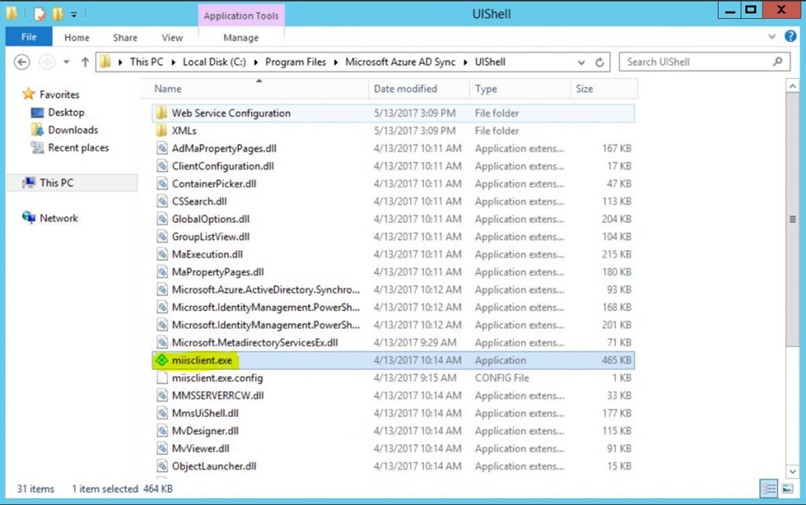
Task: Select the AdMaPropertyPages.dll file icon
Action: tap(162, 149)
